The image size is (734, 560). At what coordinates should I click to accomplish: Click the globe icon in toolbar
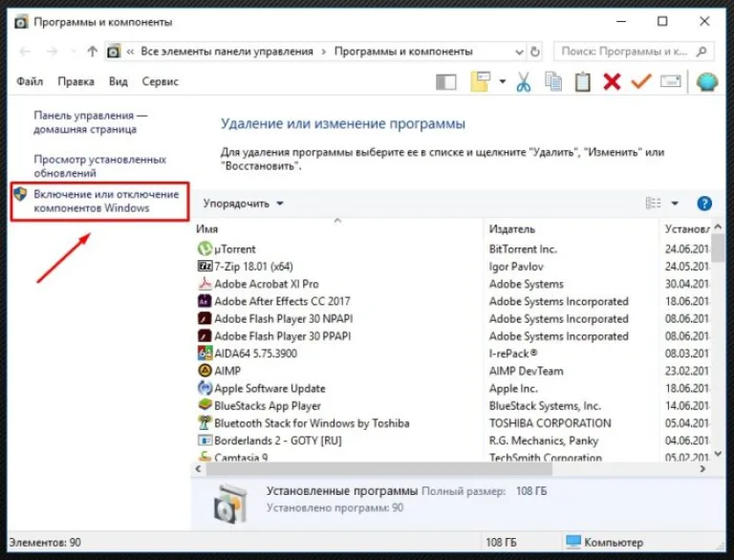pyautogui.click(x=707, y=82)
